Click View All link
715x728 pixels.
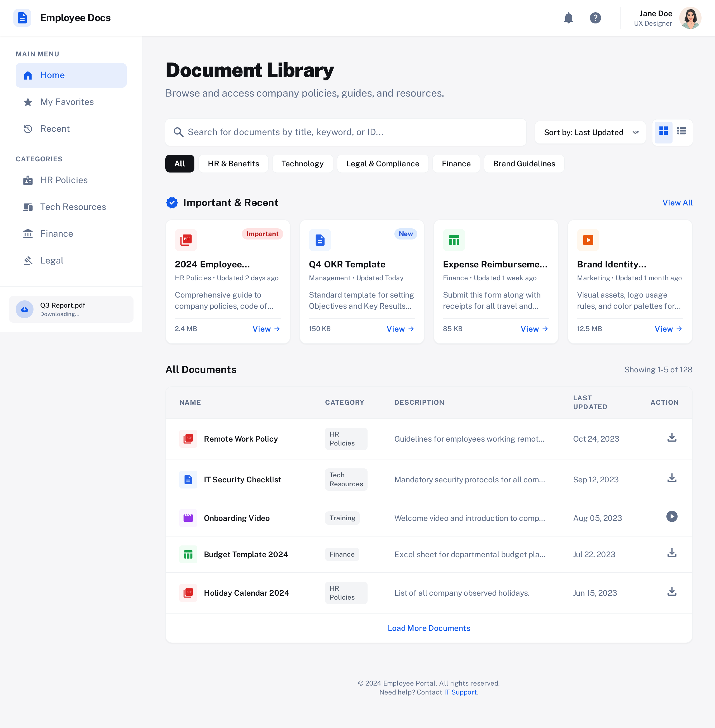[677, 203]
